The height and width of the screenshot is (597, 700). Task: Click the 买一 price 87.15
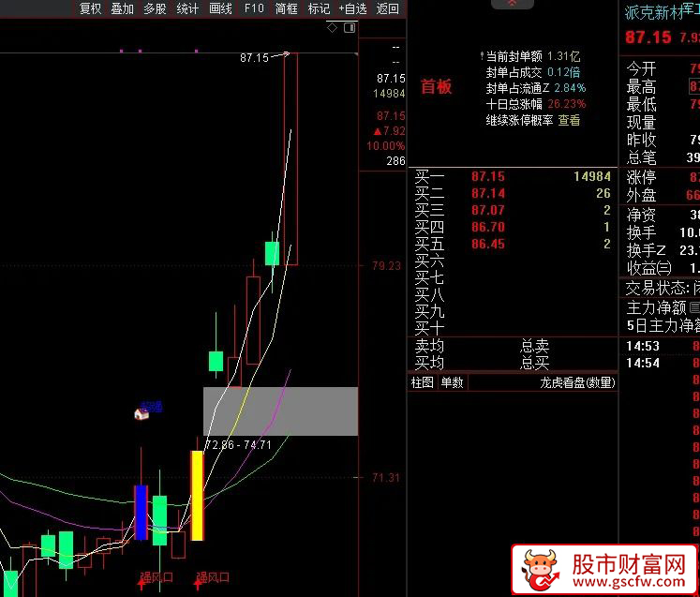point(488,176)
